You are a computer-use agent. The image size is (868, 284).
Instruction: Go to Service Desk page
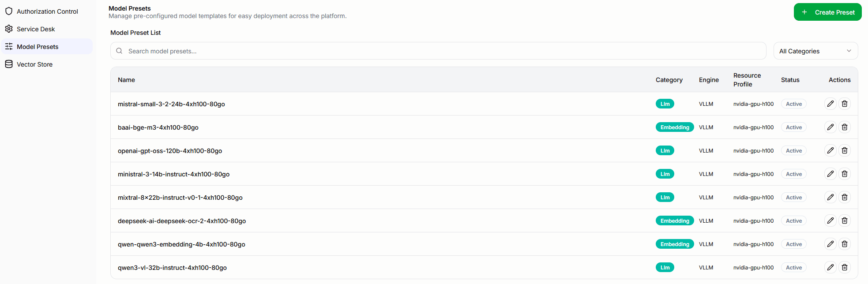47,29
